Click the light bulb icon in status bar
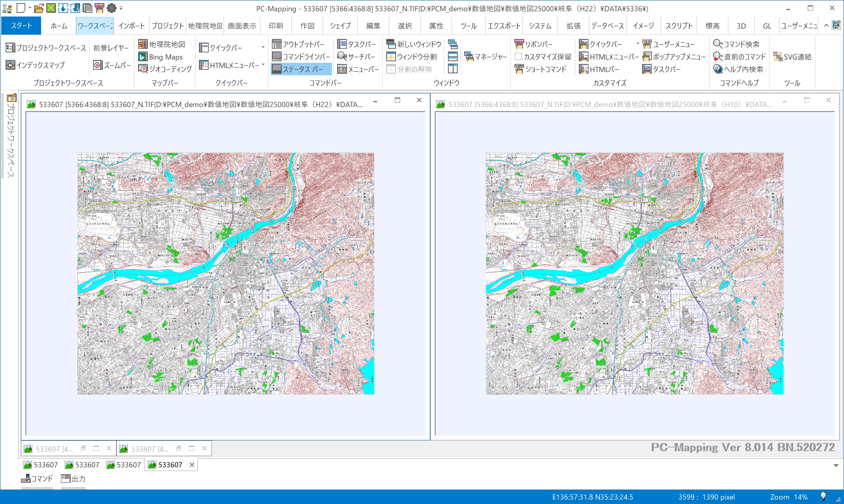Image resolution: width=844 pixels, height=504 pixels. 823,497
